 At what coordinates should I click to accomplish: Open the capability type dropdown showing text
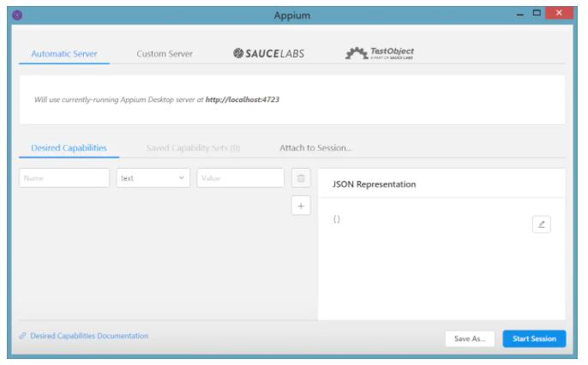pyautogui.click(x=153, y=178)
